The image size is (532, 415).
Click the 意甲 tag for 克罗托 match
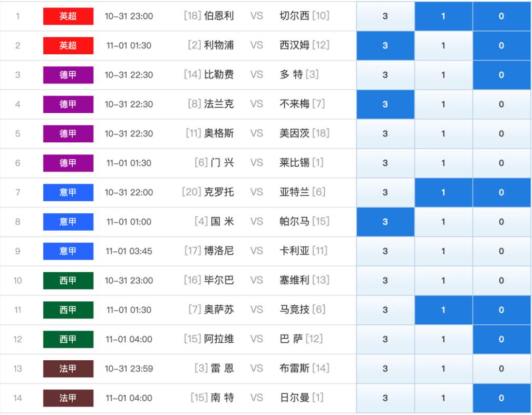click(x=68, y=192)
